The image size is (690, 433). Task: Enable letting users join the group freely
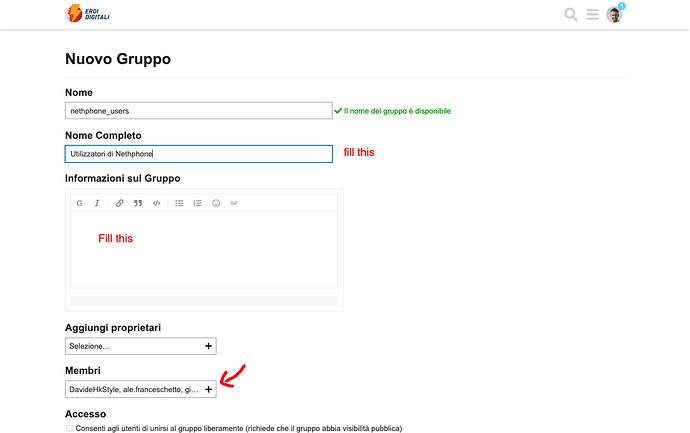[69, 428]
